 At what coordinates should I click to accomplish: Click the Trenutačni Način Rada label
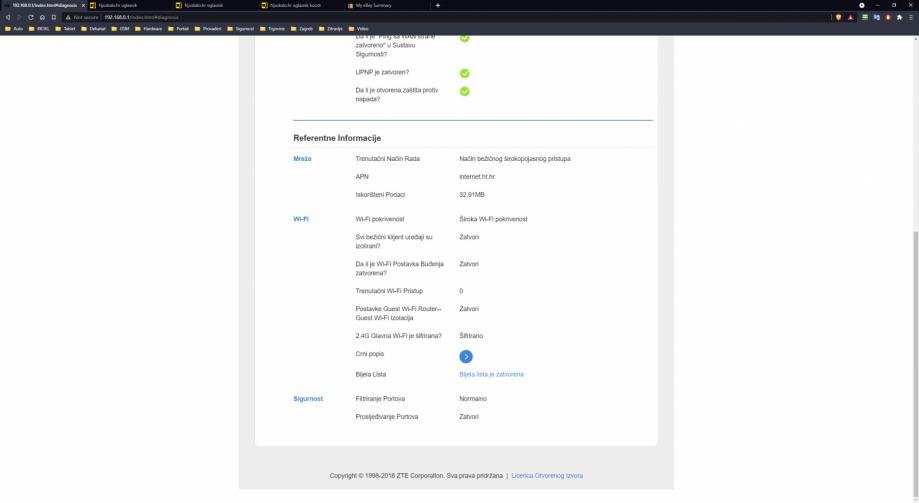click(387, 158)
